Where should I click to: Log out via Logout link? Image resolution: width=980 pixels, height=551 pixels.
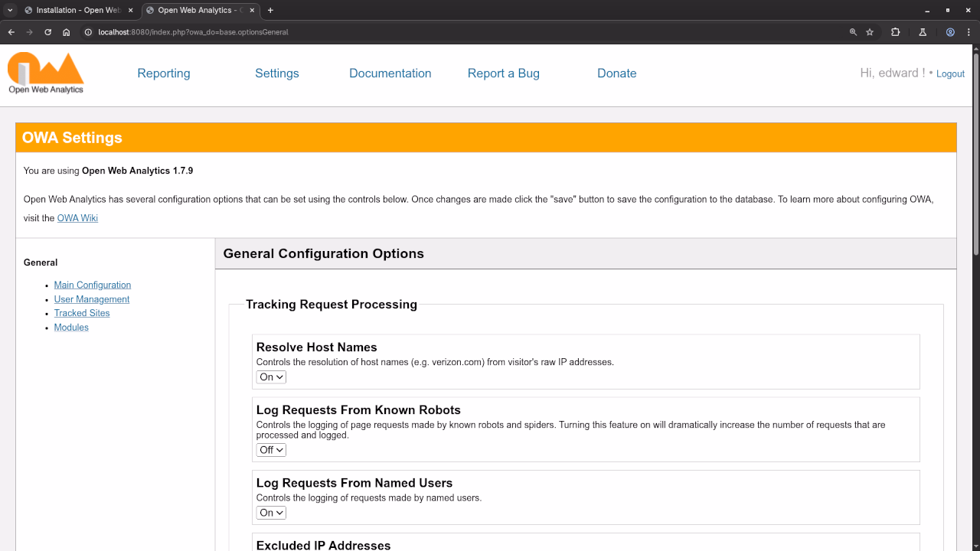pyautogui.click(x=950, y=74)
